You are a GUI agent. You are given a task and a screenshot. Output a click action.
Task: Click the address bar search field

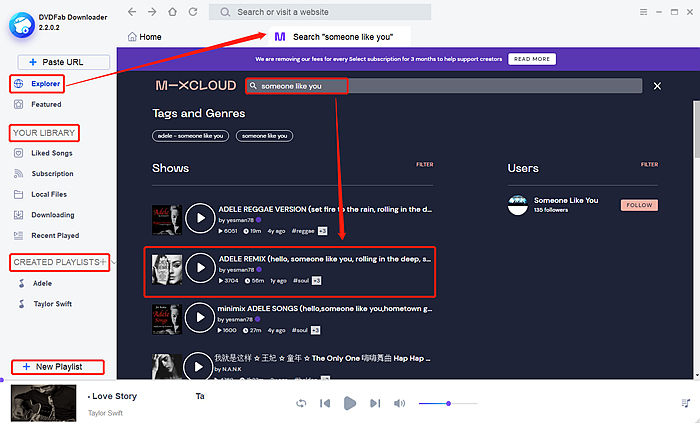[x=320, y=12]
